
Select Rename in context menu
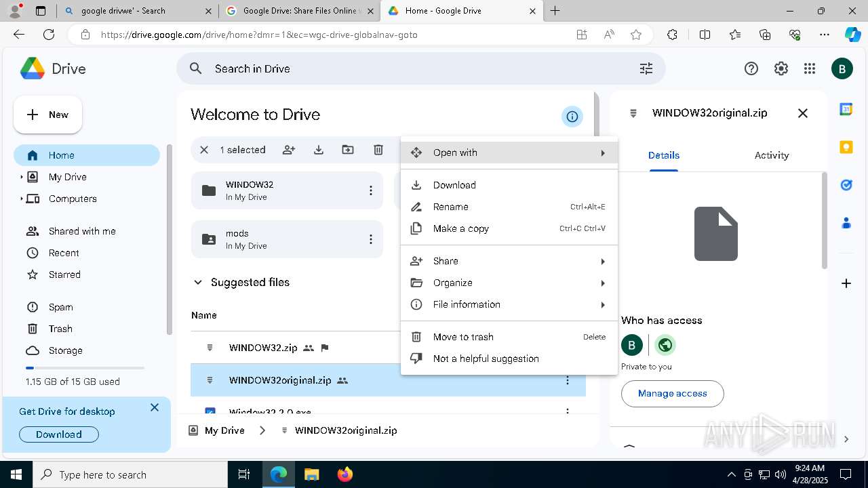pyautogui.click(x=509, y=207)
